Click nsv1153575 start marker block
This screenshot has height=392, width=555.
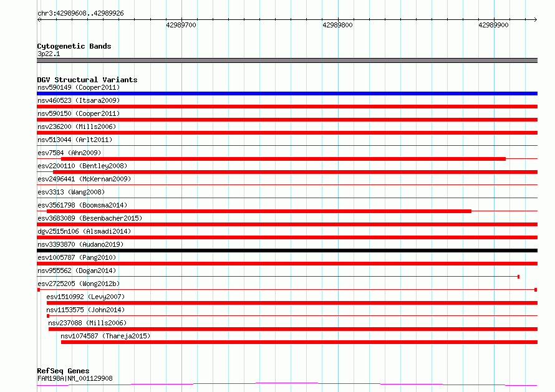(x=48, y=316)
